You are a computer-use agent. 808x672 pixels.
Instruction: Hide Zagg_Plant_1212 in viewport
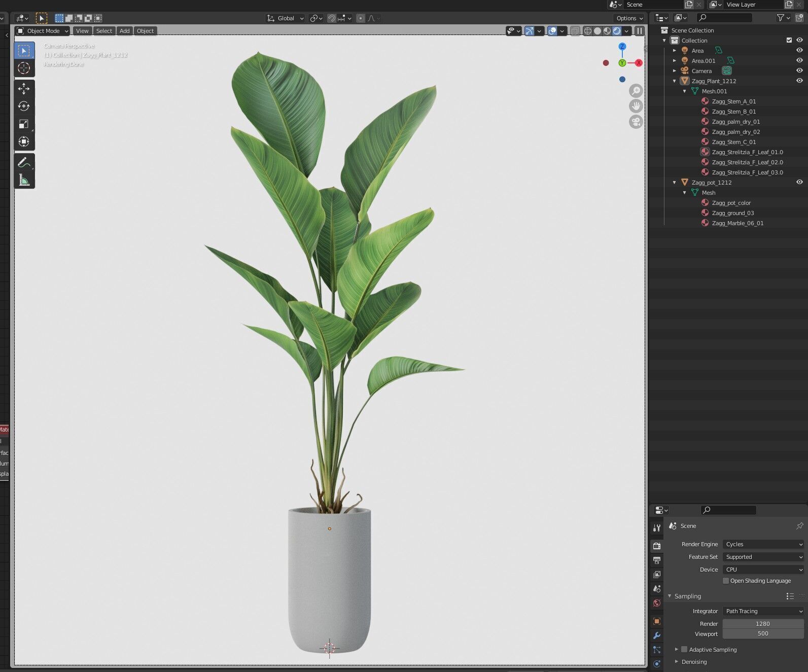[x=799, y=81]
